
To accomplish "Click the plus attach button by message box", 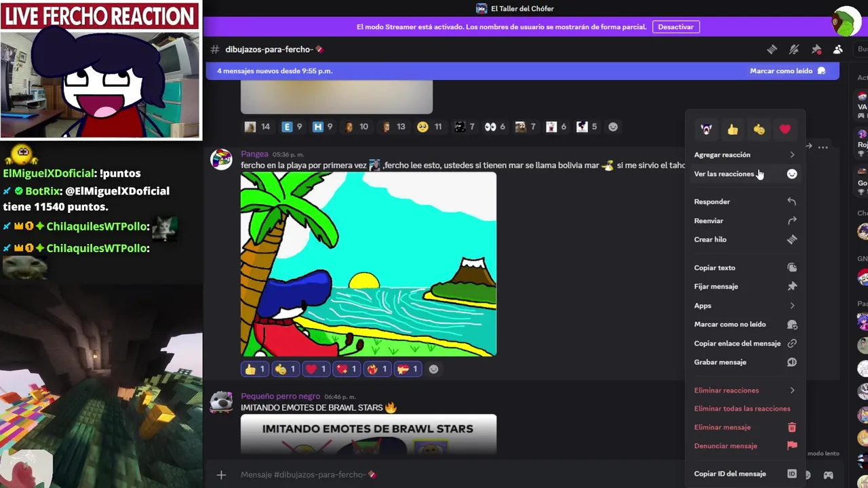I will click(x=221, y=475).
